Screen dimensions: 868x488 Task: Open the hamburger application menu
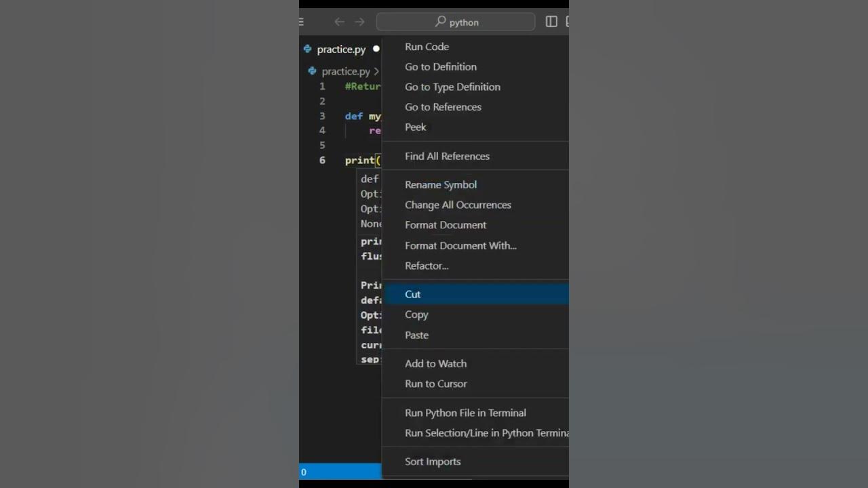pyautogui.click(x=302, y=22)
